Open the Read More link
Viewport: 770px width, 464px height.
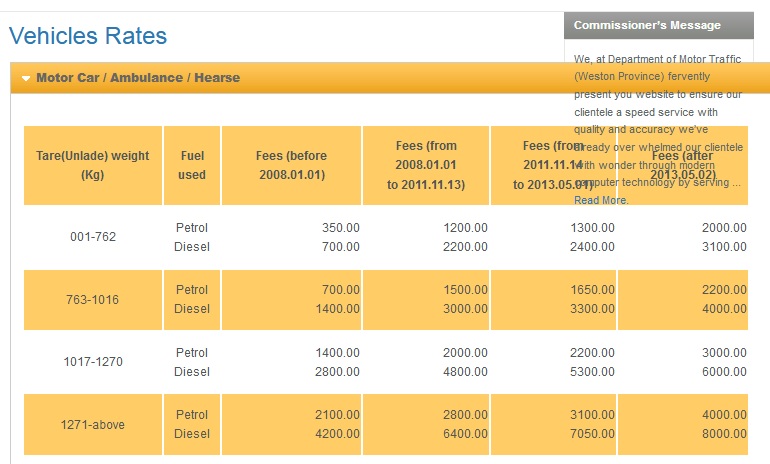coord(601,200)
